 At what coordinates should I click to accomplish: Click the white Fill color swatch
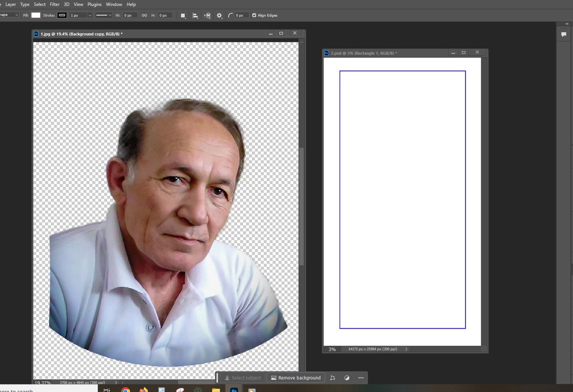pyautogui.click(x=36, y=15)
